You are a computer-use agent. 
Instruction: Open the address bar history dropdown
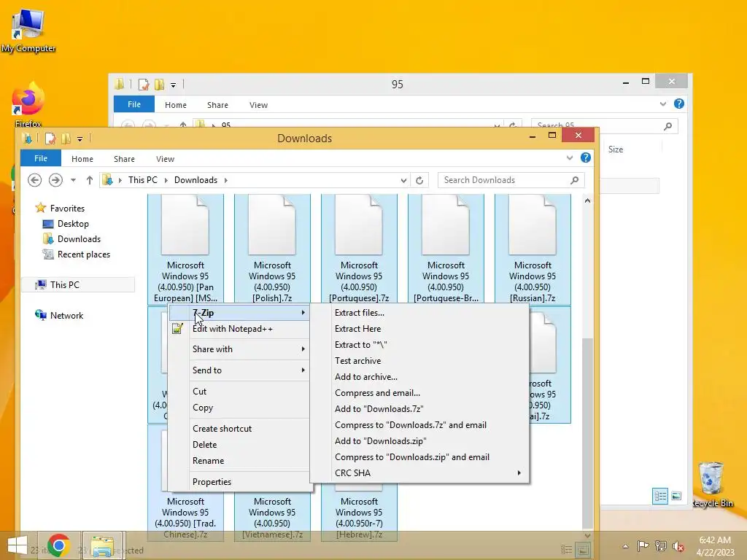403,180
